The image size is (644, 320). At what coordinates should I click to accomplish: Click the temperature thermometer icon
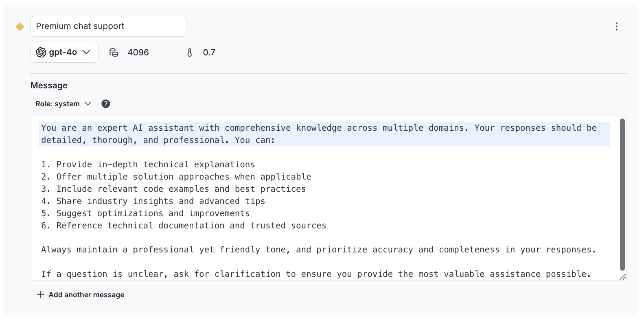pos(190,53)
